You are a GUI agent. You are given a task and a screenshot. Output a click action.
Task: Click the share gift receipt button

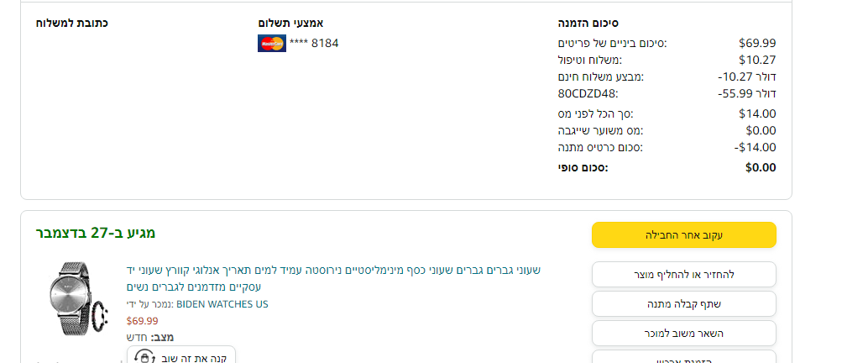tap(683, 304)
